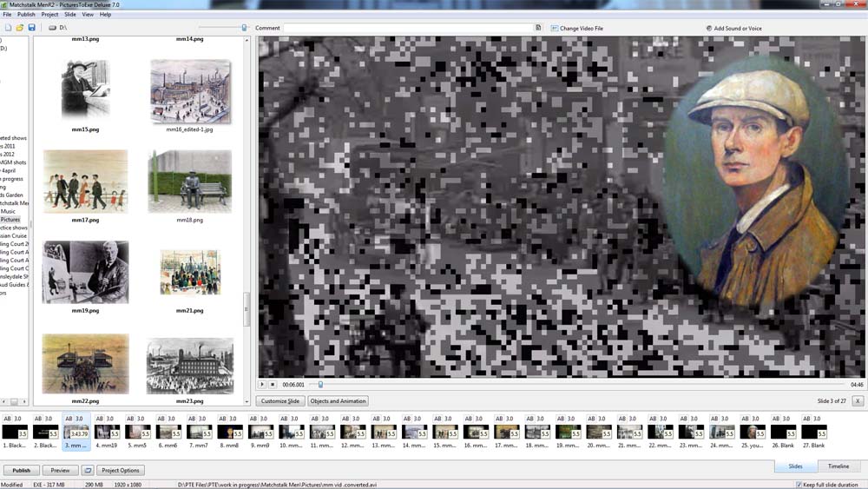Adjust the thumbnail size slider handle
The height and width of the screenshot is (489, 868).
point(244,28)
